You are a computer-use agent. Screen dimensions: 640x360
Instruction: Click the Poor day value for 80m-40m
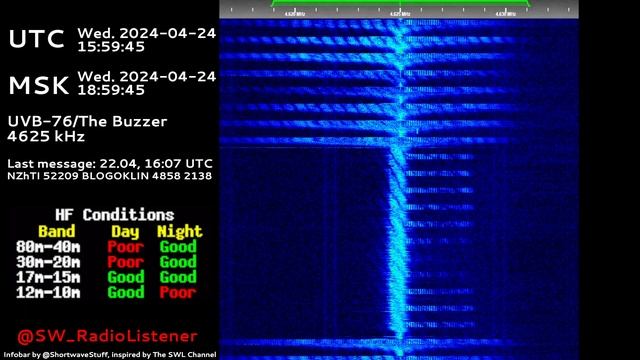(126, 247)
